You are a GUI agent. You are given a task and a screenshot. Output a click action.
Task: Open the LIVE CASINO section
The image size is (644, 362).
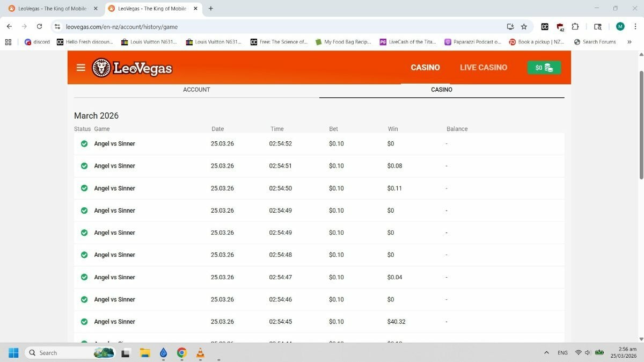tap(483, 68)
